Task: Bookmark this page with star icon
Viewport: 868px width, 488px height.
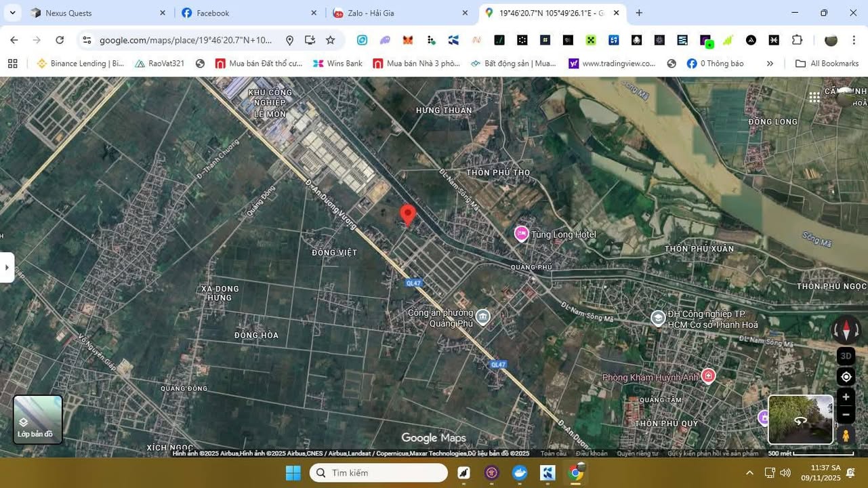Action: click(x=331, y=40)
